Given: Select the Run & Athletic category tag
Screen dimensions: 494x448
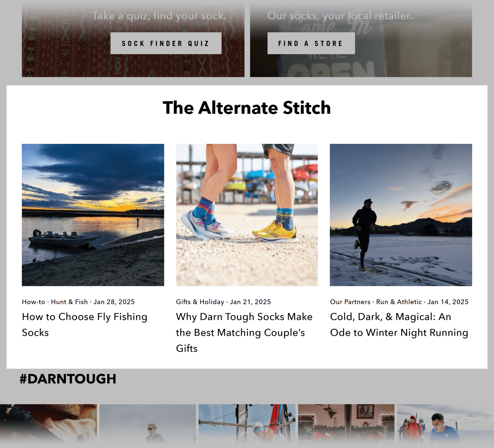Looking at the screenshot, I should click(x=399, y=302).
